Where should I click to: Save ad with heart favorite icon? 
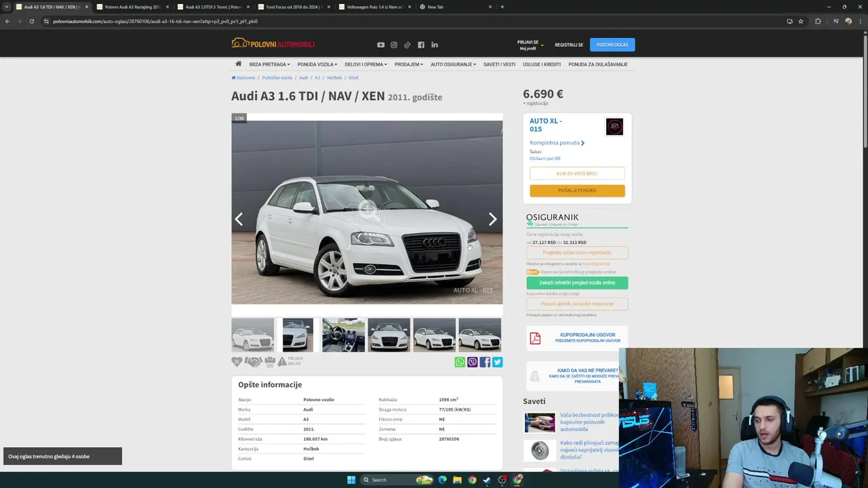tap(237, 362)
